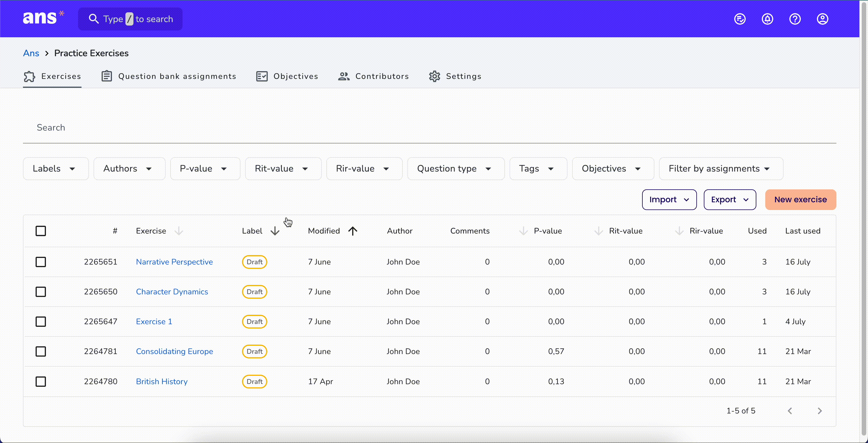This screenshot has height=443, width=868.
Task: Tick the select-all checkbox in table header
Action: (x=41, y=231)
